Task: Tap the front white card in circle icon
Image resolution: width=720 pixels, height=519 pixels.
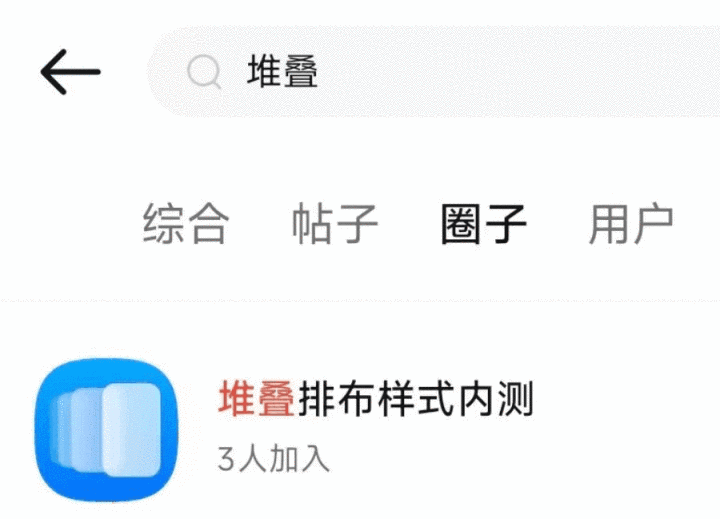Action: tap(131, 429)
